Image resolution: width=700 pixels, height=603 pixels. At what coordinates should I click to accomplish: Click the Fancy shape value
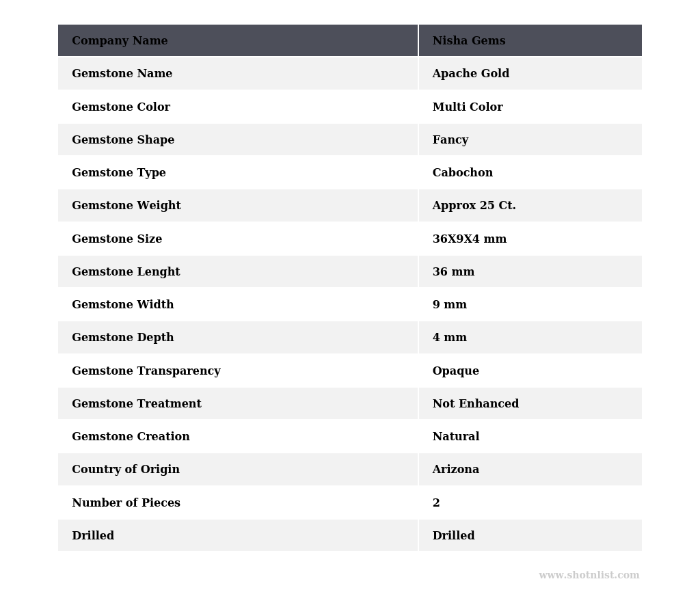point(450,140)
